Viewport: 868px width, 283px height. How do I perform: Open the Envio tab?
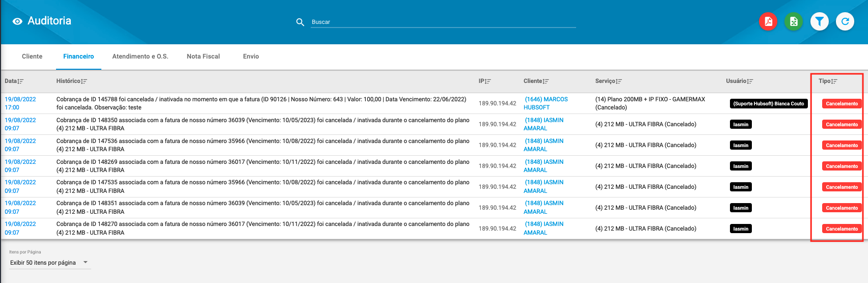coord(251,56)
